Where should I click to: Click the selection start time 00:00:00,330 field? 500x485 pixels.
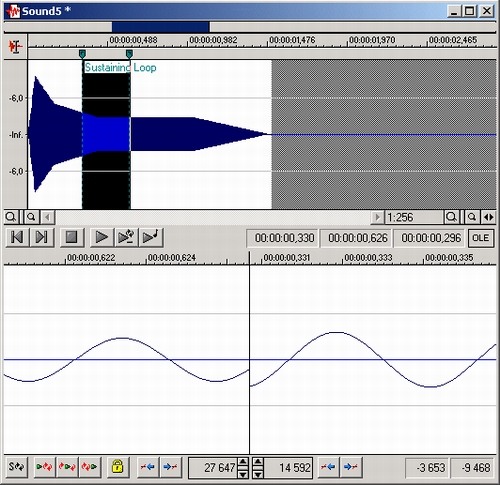[x=284, y=238]
